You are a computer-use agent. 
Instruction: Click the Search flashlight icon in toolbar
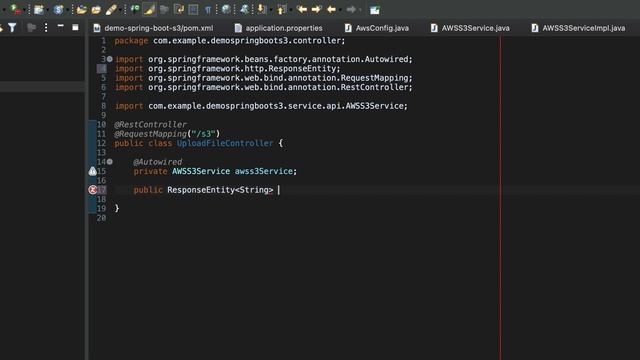click(111, 9)
